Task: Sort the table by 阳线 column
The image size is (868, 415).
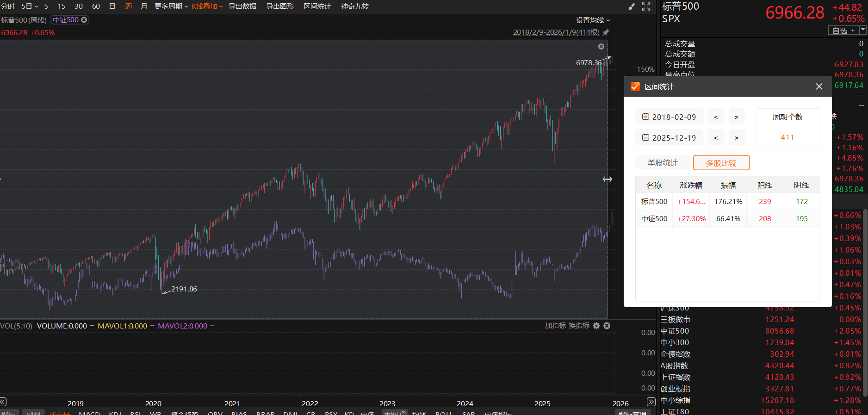Action: (x=765, y=185)
